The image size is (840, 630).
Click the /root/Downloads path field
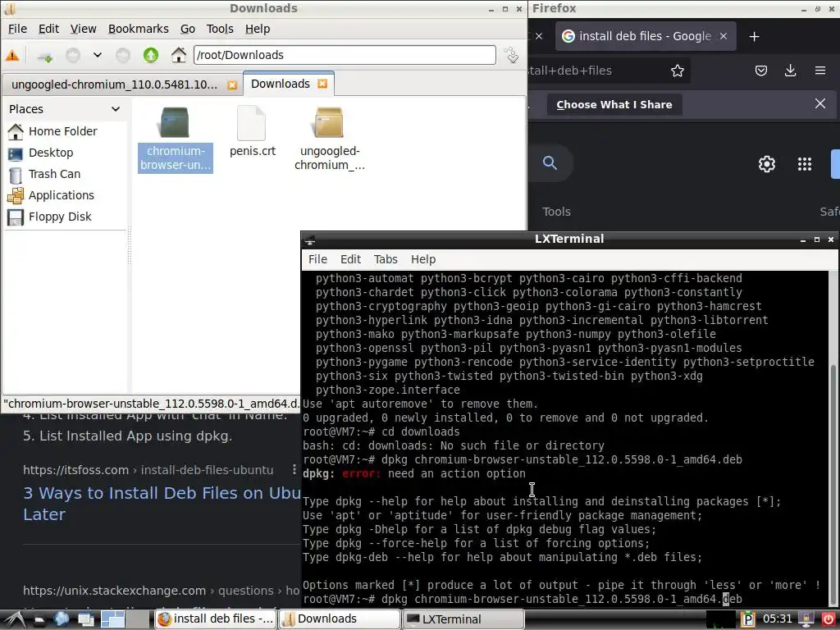(x=345, y=55)
